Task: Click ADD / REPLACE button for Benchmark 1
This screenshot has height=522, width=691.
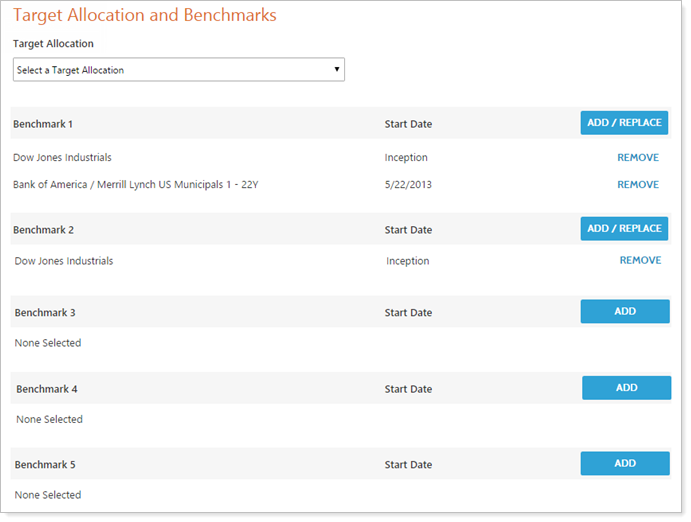Action: [624, 123]
